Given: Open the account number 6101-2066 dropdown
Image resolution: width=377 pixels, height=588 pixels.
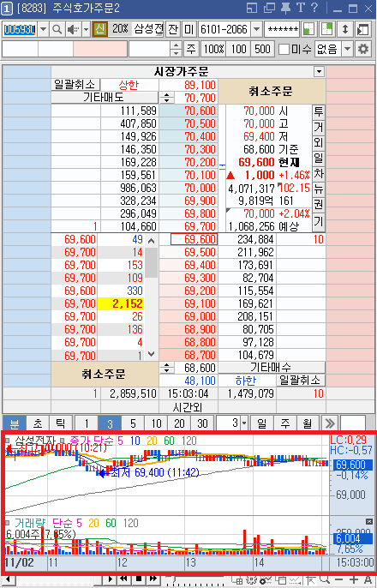Looking at the screenshot, I should [256, 29].
